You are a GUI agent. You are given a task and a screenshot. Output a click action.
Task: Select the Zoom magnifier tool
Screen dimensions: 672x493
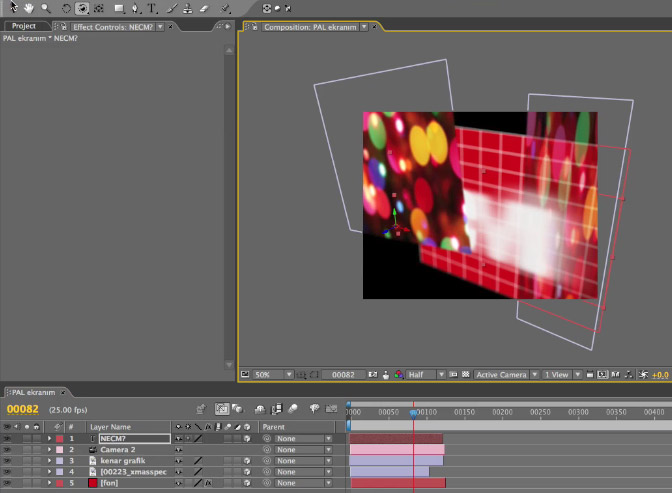(45, 8)
